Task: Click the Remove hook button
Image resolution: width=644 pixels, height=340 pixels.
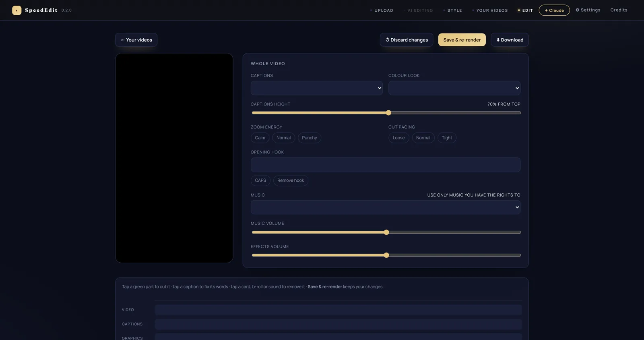Action: [291, 180]
